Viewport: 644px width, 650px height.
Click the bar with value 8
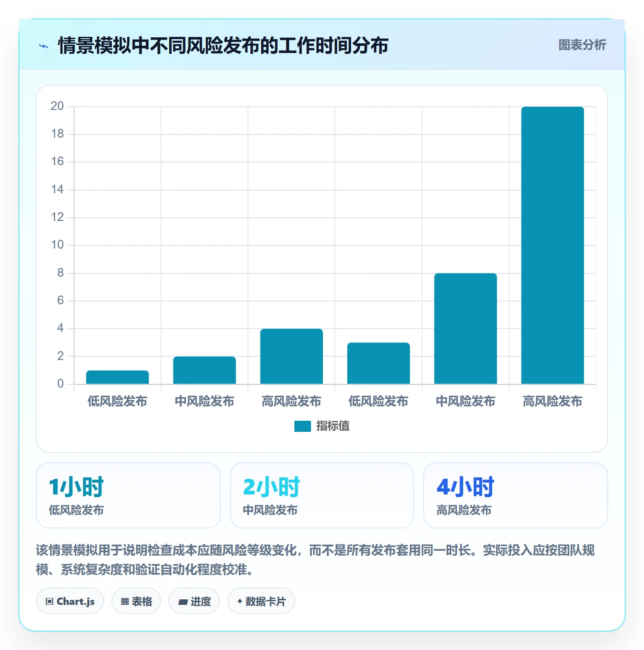pos(466,329)
